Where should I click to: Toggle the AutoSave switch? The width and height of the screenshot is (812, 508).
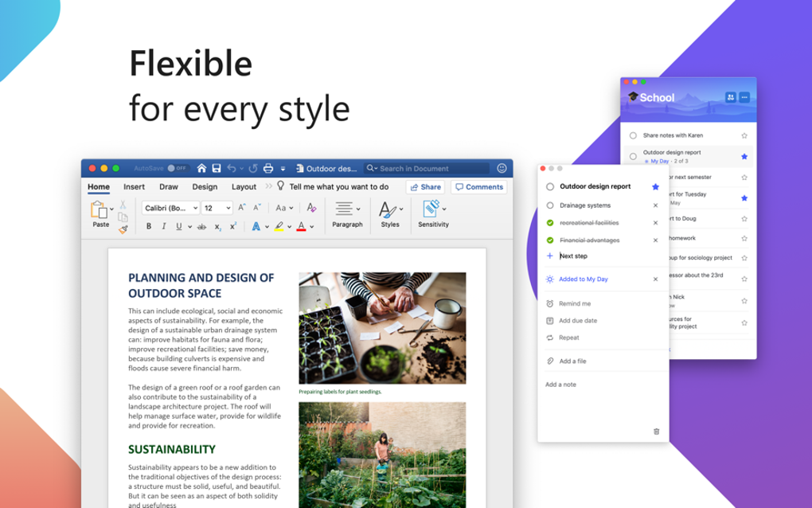(177, 168)
